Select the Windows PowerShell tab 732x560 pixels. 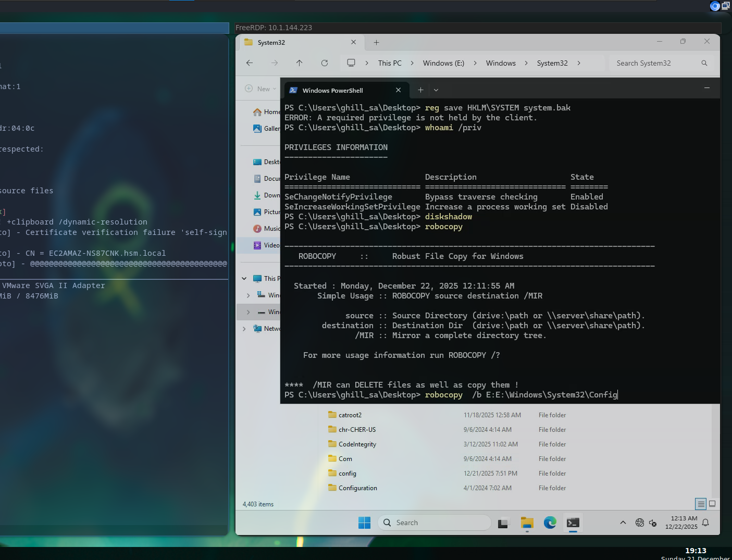coord(333,90)
